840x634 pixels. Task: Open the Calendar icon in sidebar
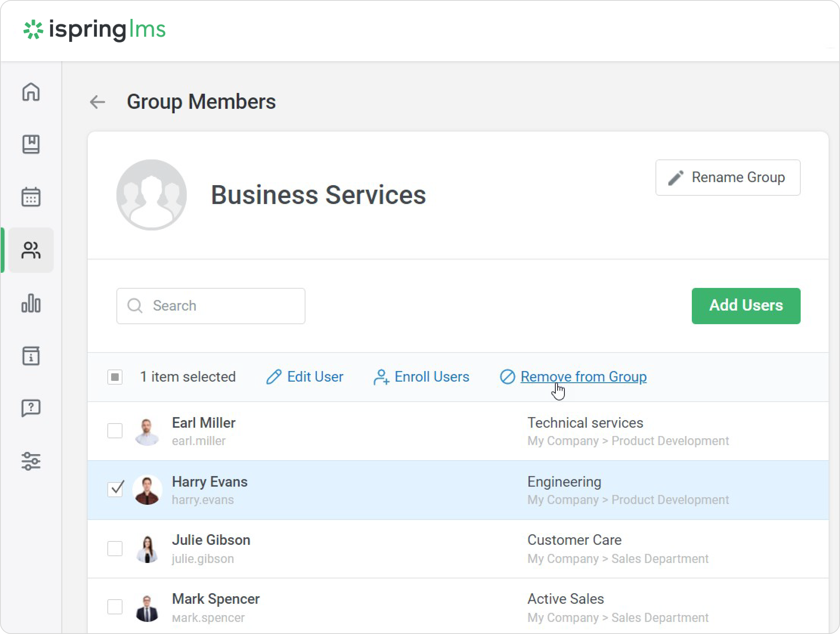(x=31, y=197)
